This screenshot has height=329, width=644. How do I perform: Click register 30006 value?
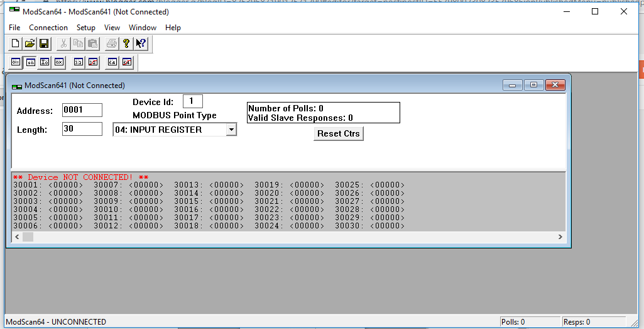tap(66, 226)
